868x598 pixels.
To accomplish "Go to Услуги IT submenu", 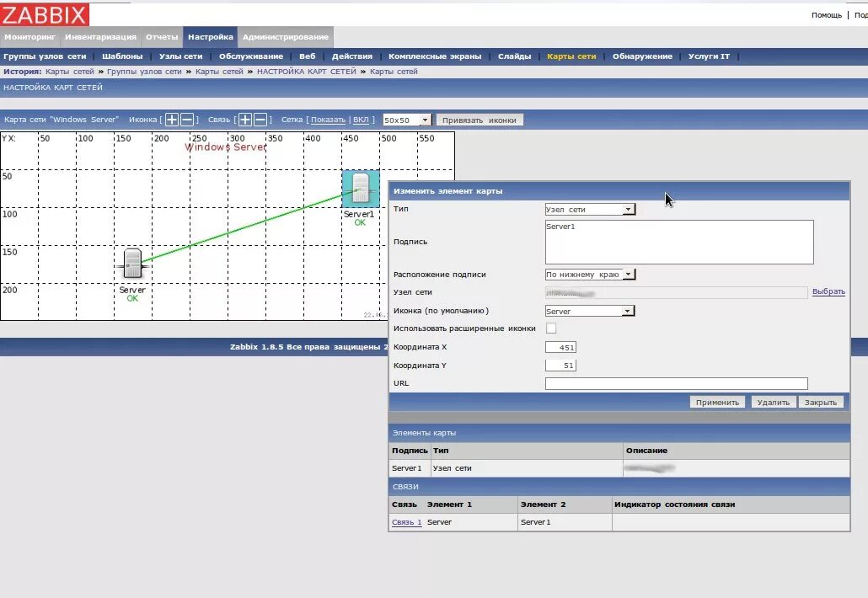I will click(709, 56).
